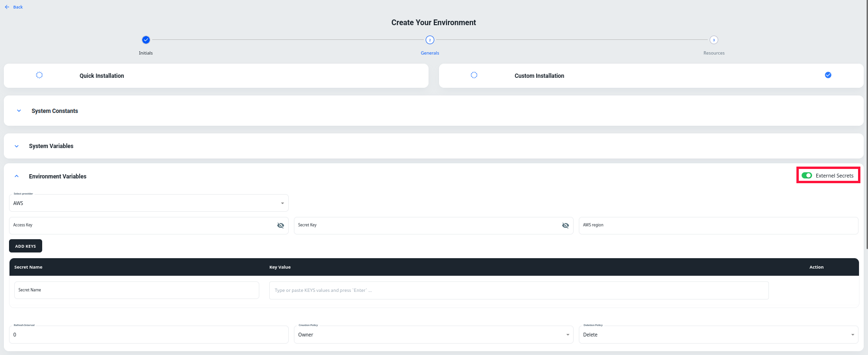Go to the Resources step label
Viewport: 868px width, 355px height.
click(714, 53)
